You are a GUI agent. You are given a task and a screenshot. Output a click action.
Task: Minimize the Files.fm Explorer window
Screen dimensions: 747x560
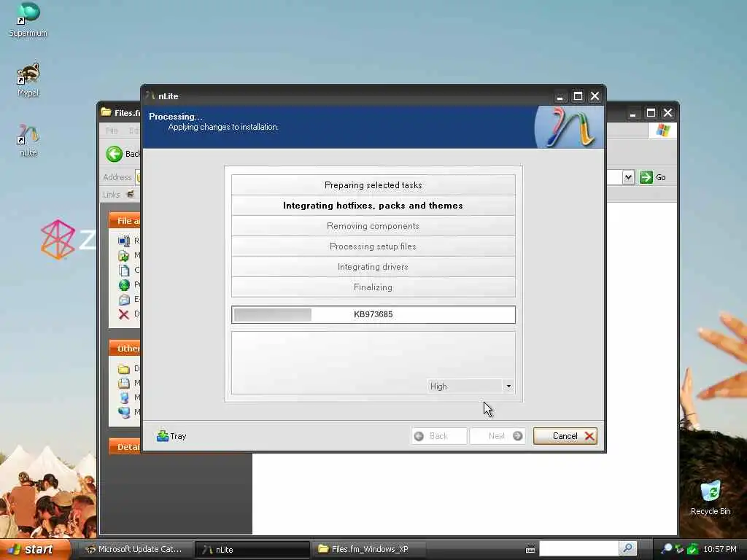(x=633, y=113)
